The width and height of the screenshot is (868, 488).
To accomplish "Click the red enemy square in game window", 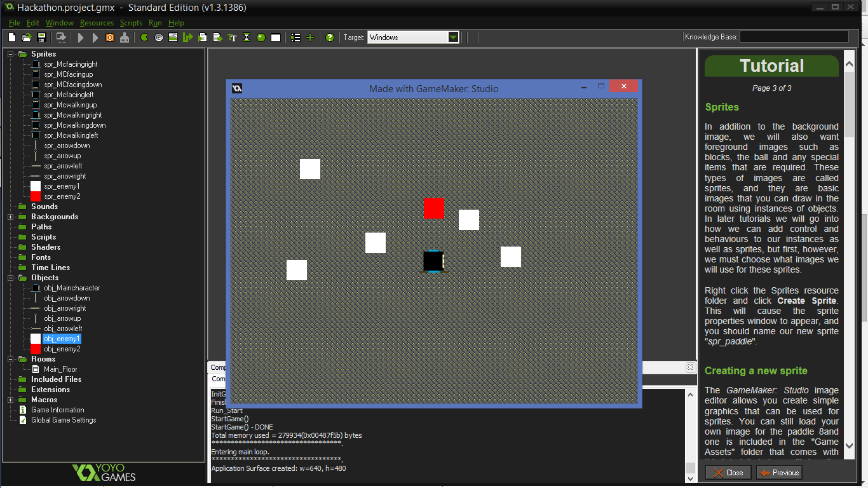I will (434, 208).
